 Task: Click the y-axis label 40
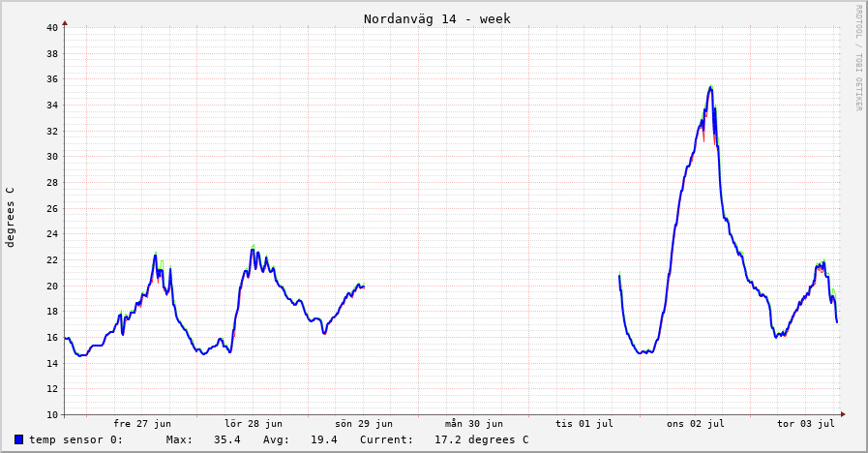click(52, 28)
